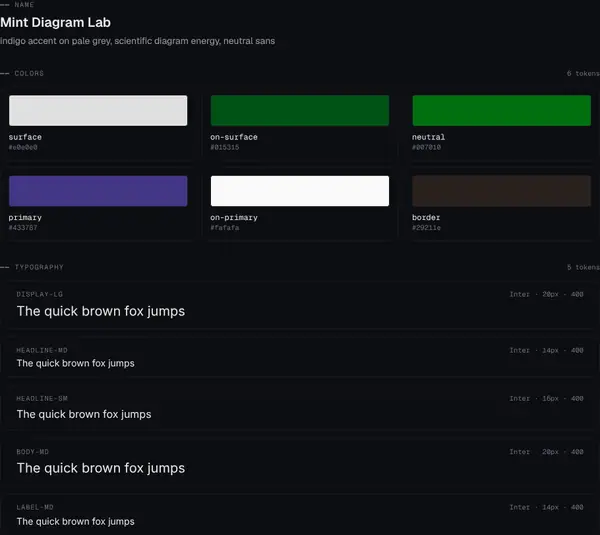Click the HEADLINE-MD sample sentence

(75, 363)
